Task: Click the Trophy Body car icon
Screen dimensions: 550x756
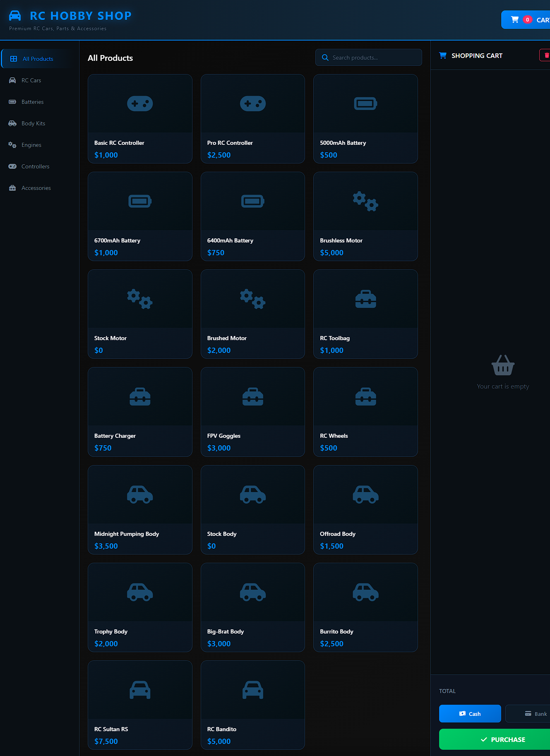Action: (x=140, y=592)
